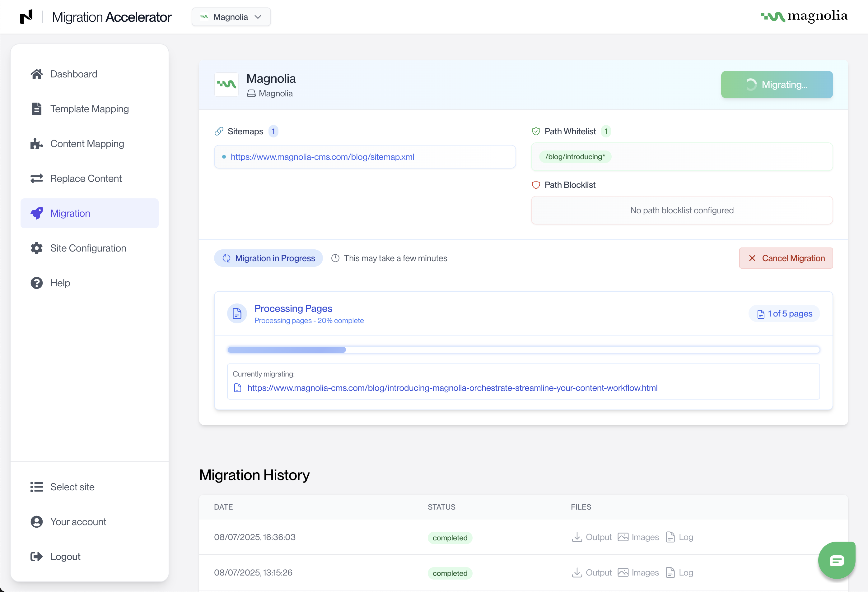This screenshot has height=592, width=868.
Task: Open Template Mapping page
Action: (90, 109)
